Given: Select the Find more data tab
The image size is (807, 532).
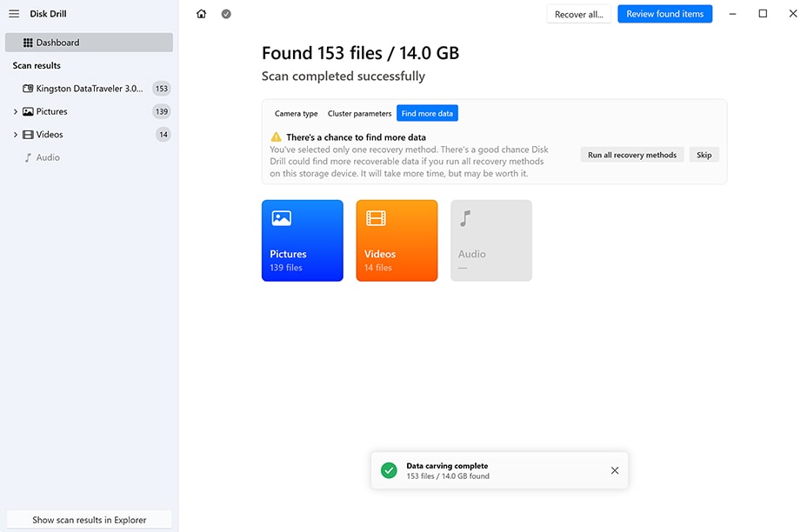Looking at the screenshot, I should pos(427,114).
